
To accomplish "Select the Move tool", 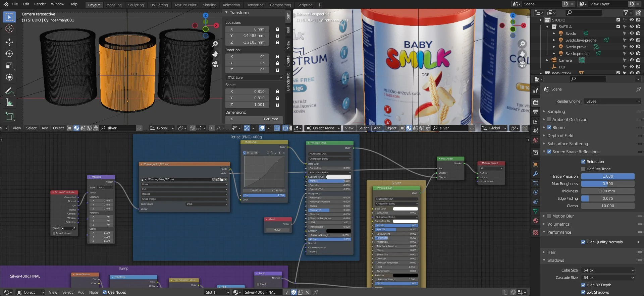I will [9, 42].
